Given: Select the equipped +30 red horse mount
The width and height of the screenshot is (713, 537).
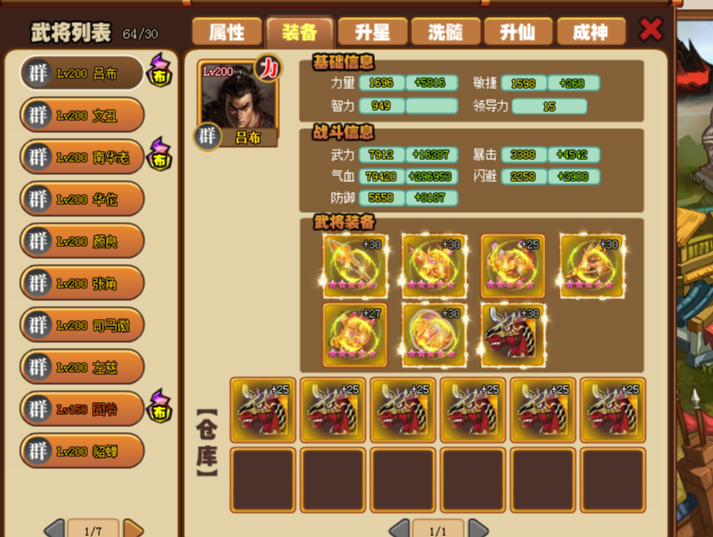Looking at the screenshot, I should coord(513,335).
